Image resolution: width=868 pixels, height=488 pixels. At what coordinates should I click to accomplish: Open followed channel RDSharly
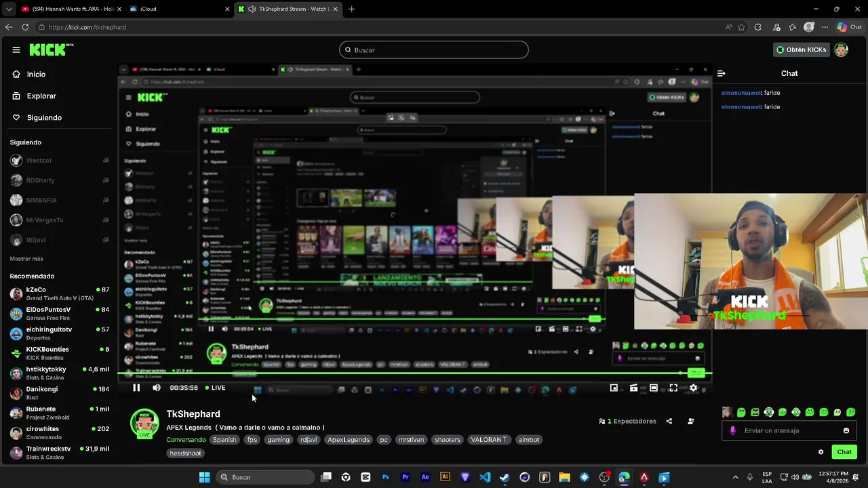(59, 180)
